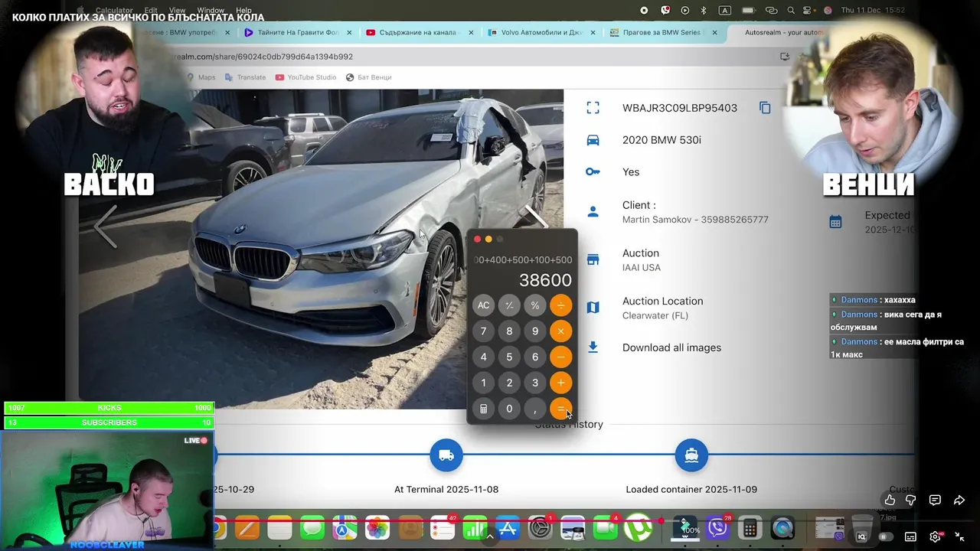980x551 pixels.
Task: Open the video comments panel
Action: [x=935, y=500]
